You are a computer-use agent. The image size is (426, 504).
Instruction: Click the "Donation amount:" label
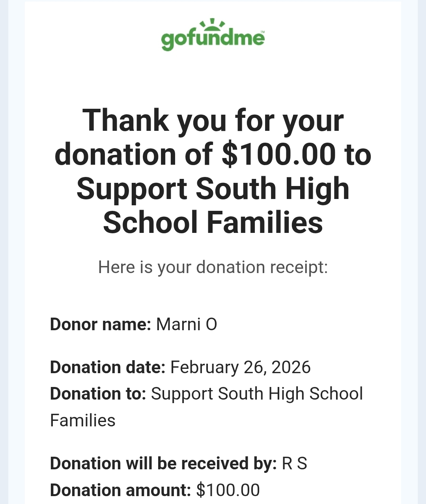pos(120,490)
